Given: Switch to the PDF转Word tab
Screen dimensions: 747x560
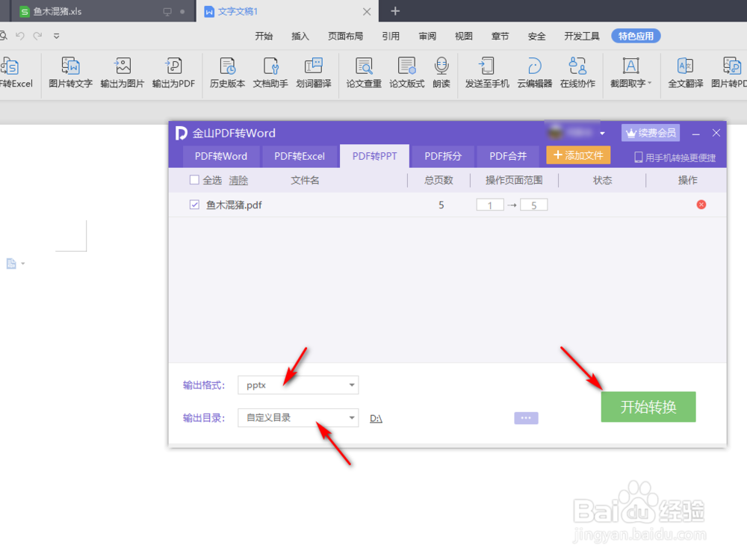Looking at the screenshot, I should click(221, 156).
